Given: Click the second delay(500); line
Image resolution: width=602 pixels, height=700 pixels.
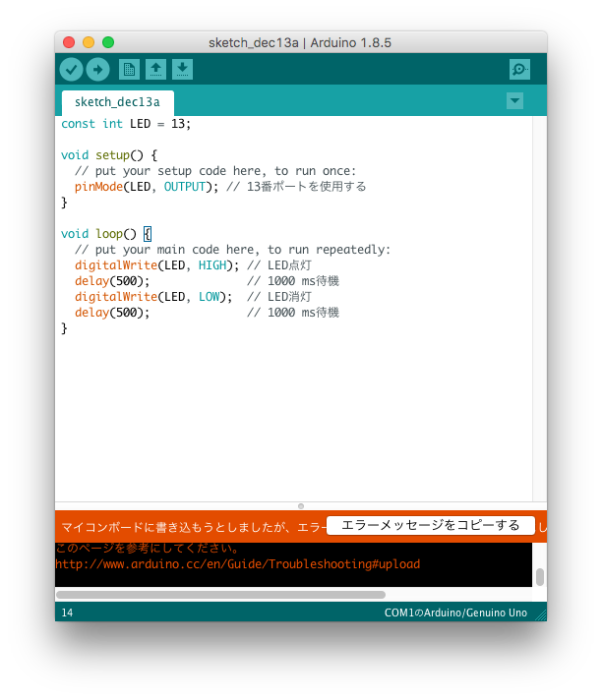Looking at the screenshot, I should tap(112, 313).
